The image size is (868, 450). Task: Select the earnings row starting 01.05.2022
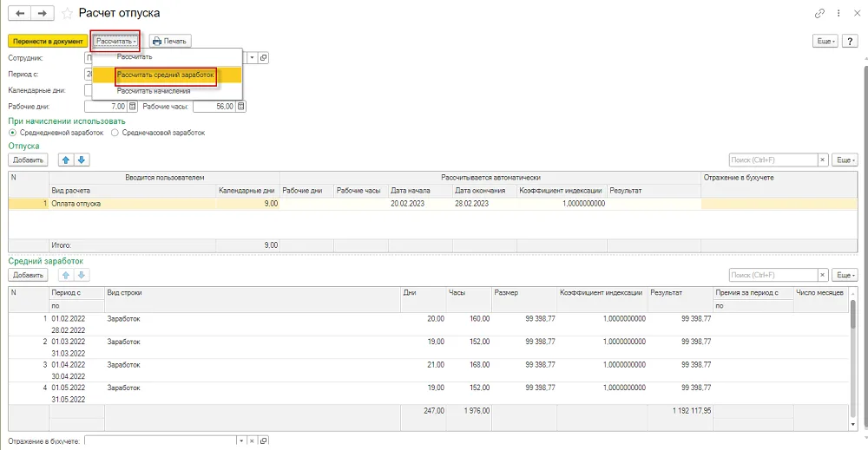(429, 393)
